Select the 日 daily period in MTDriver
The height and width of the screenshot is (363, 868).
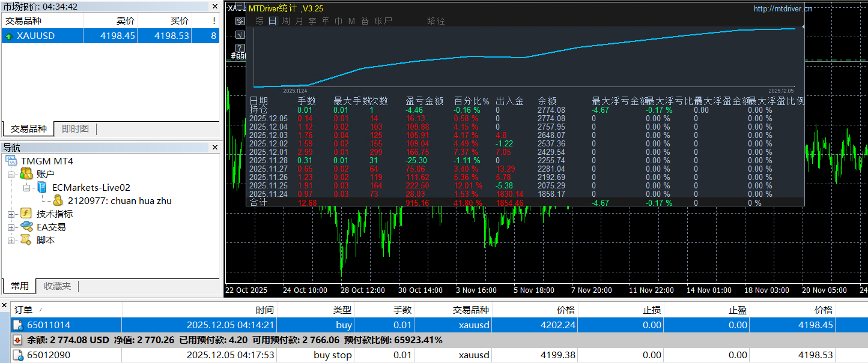[273, 21]
